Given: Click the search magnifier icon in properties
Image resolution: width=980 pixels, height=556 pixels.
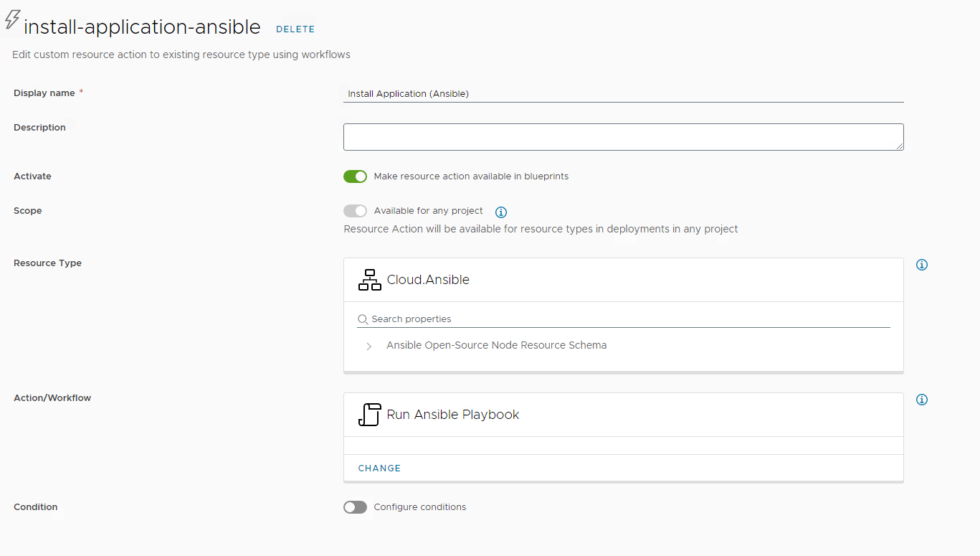Looking at the screenshot, I should [x=363, y=319].
